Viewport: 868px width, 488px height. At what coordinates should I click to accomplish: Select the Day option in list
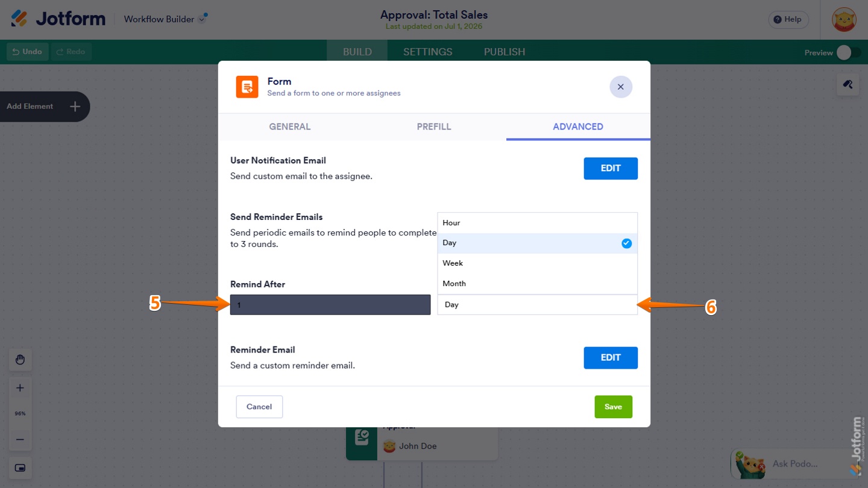tap(537, 243)
